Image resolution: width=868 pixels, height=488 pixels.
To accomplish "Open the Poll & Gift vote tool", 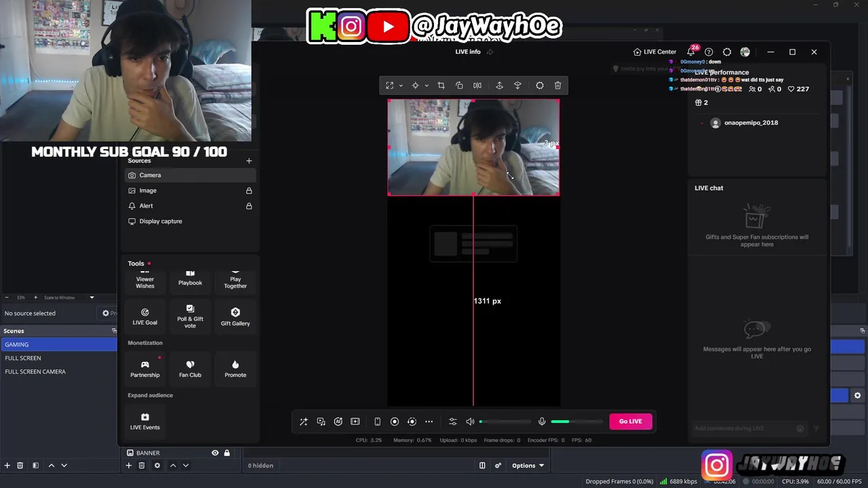I will click(190, 317).
